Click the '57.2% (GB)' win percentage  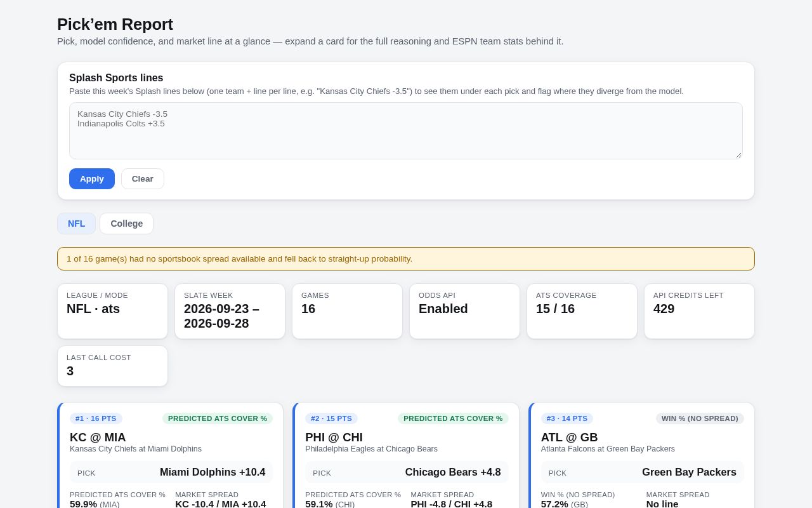(565, 504)
